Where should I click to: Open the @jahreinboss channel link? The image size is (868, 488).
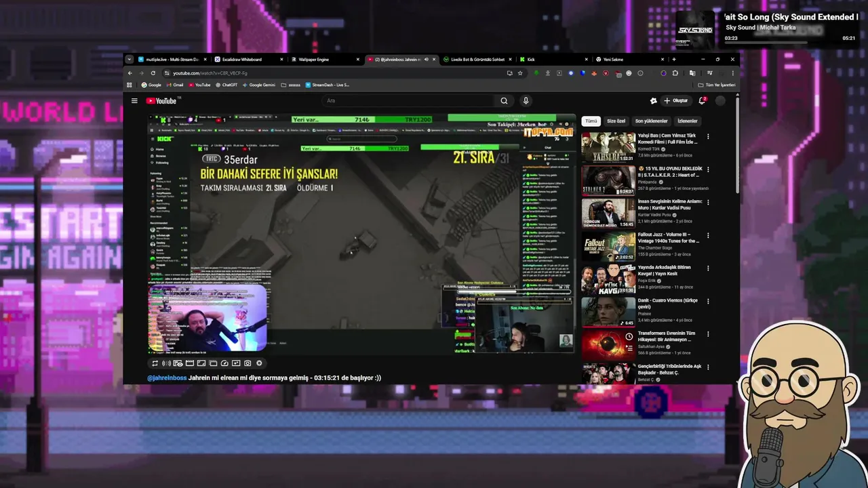(x=167, y=378)
